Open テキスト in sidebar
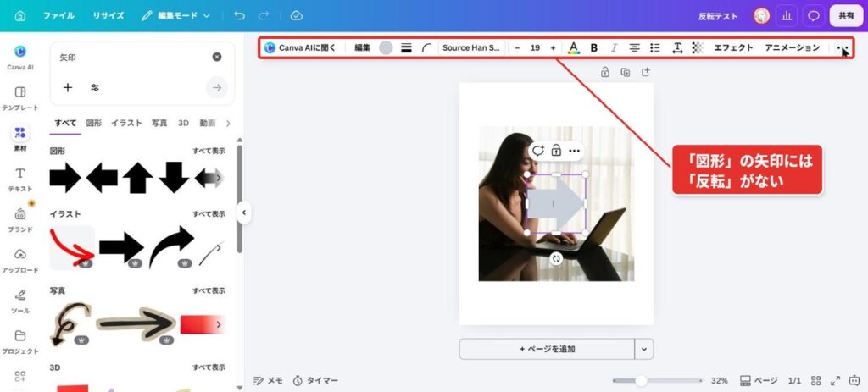Viewport: 868px width, 392px height. tap(20, 179)
